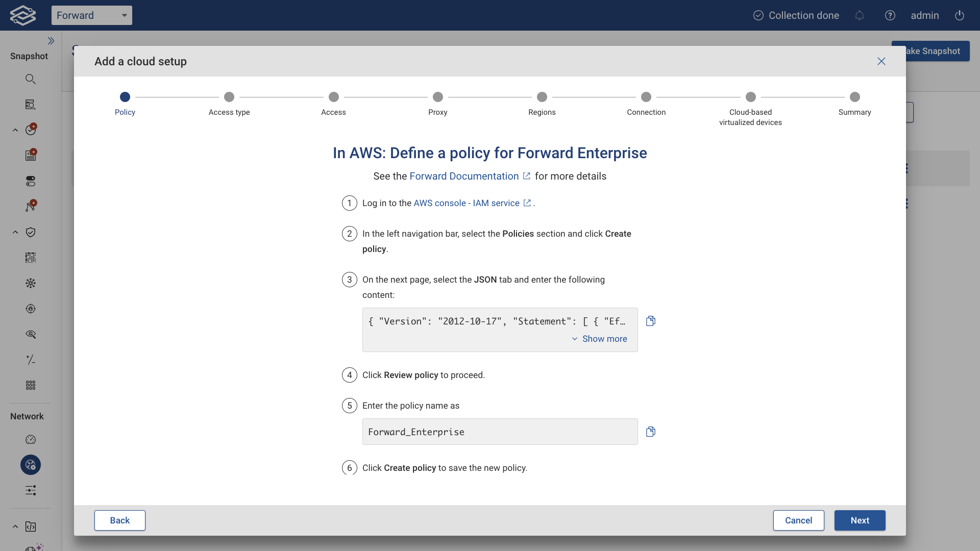Copy the policy JSON using the copy icon
Viewport: 980px width, 551px height.
651,321
